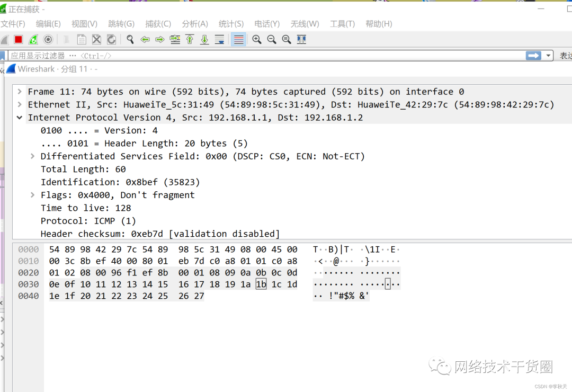Zoom in on main window text
Image resolution: width=572 pixels, height=392 pixels.
(x=257, y=39)
